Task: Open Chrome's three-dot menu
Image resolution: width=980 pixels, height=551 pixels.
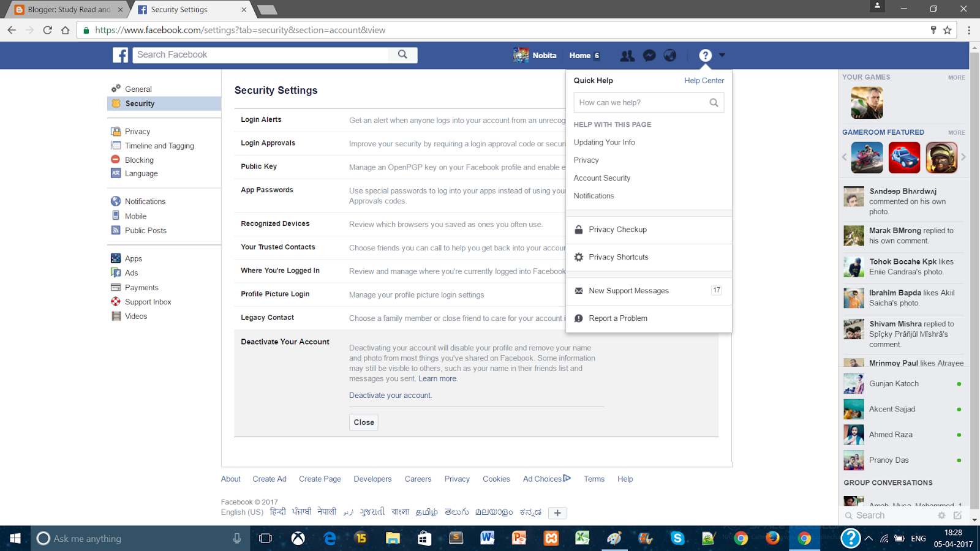Action: [x=969, y=30]
